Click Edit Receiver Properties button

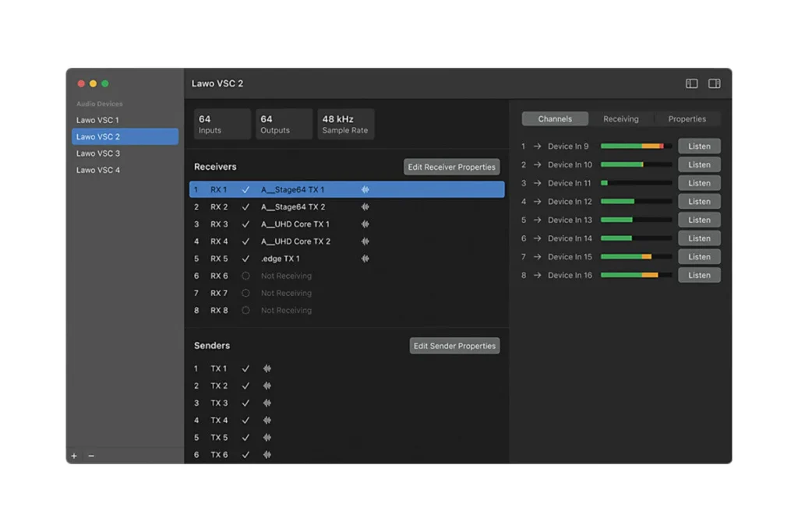[x=451, y=167]
